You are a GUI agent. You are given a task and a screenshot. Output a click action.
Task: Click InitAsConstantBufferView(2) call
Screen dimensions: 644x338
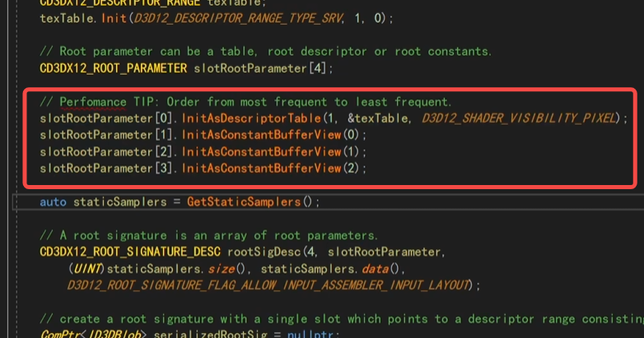click(270, 169)
